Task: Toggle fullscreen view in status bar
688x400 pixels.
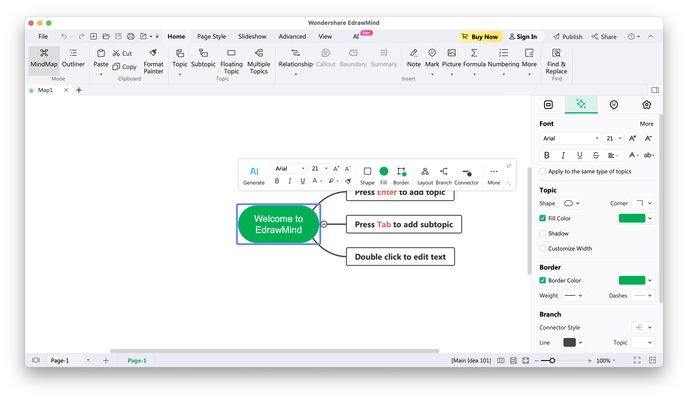Action: click(x=637, y=360)
